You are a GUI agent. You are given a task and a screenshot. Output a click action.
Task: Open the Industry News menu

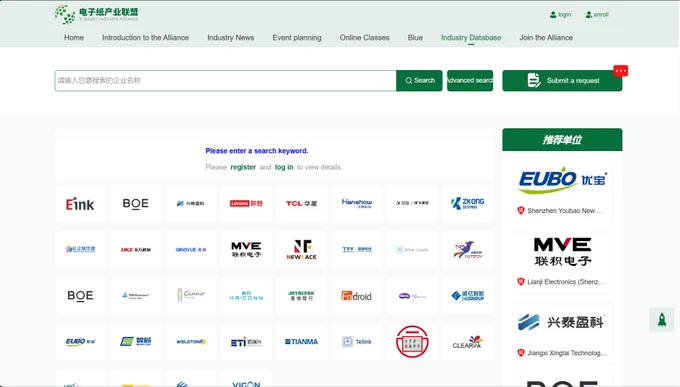[231, 38]
